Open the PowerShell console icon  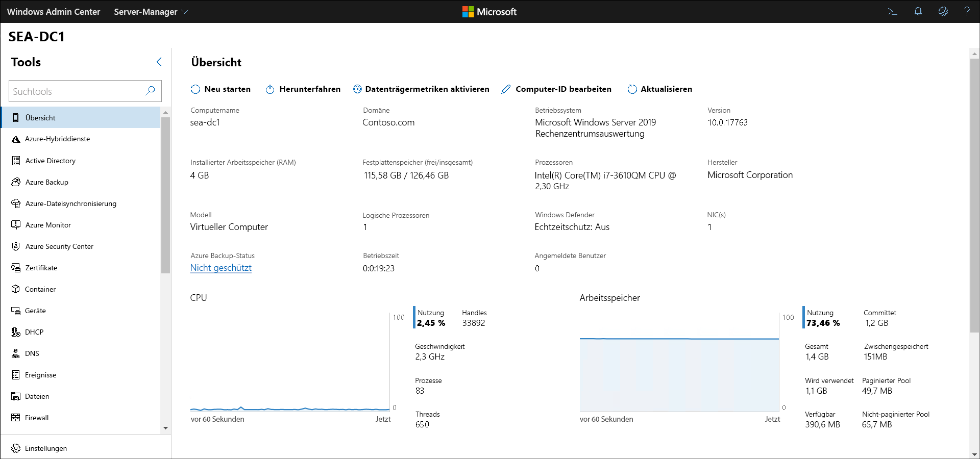pyautogui.click(x=892, y=11)
